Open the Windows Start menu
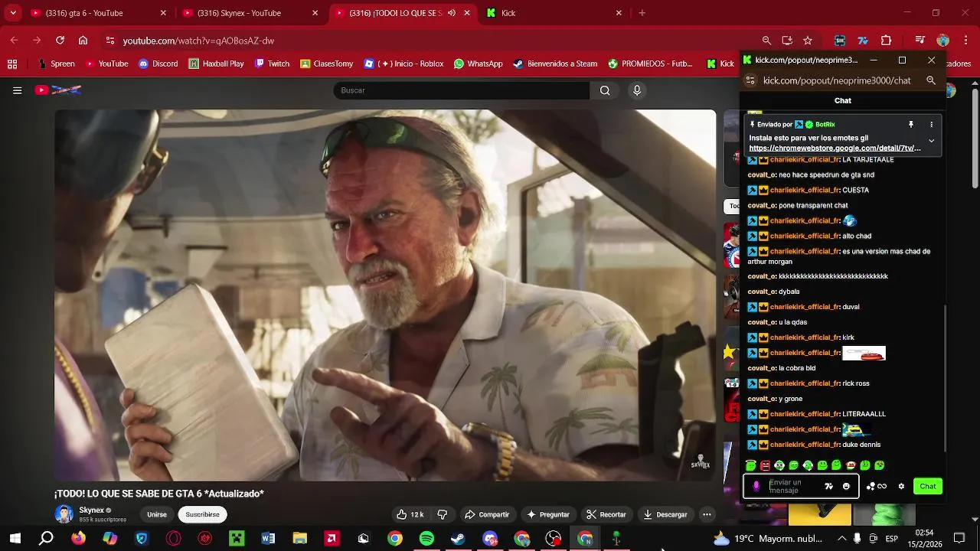 coord(15,539)
